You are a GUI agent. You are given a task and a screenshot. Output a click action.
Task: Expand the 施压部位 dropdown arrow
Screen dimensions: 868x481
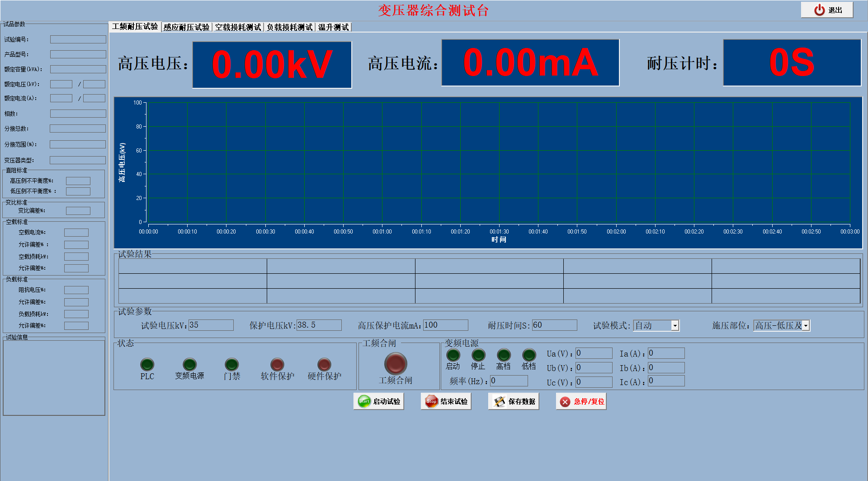806,326
